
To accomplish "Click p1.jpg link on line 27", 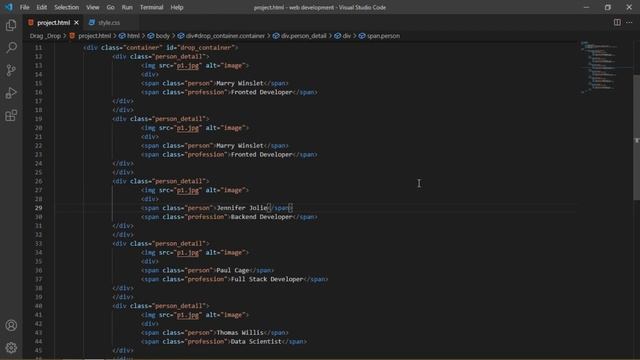I will 188,190.
